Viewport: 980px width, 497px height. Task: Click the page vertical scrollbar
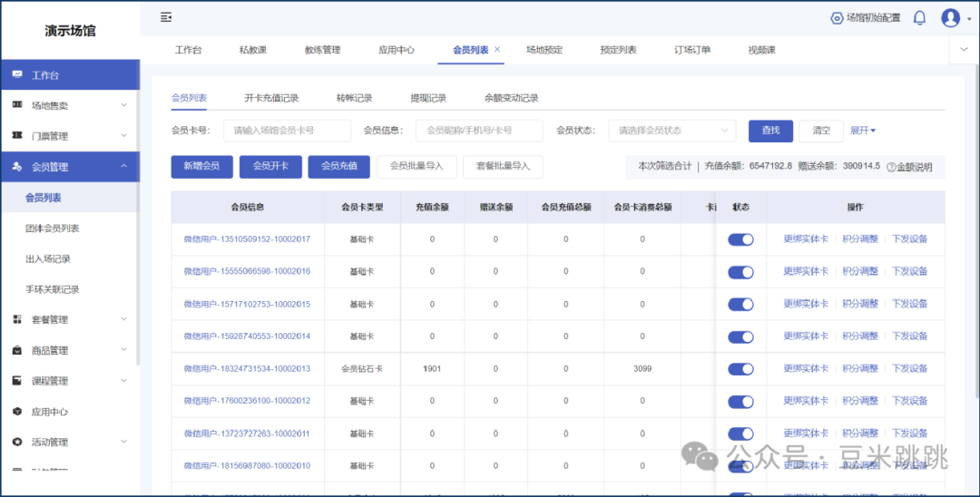click(977, 231)
